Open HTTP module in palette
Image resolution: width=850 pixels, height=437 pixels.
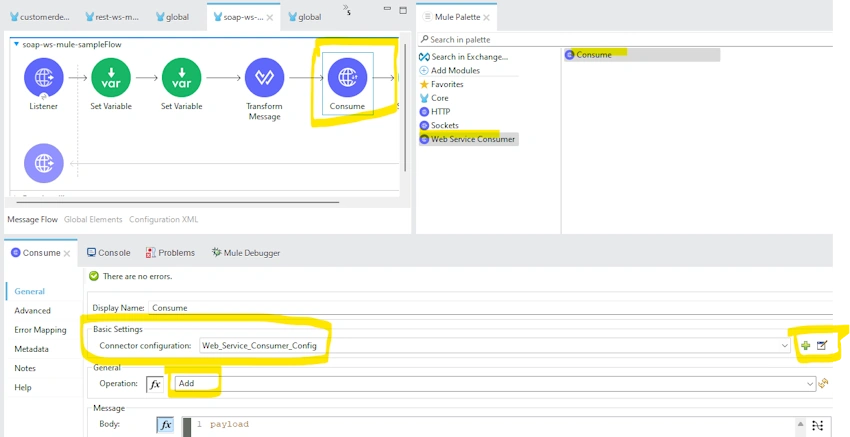coord(435,112)
